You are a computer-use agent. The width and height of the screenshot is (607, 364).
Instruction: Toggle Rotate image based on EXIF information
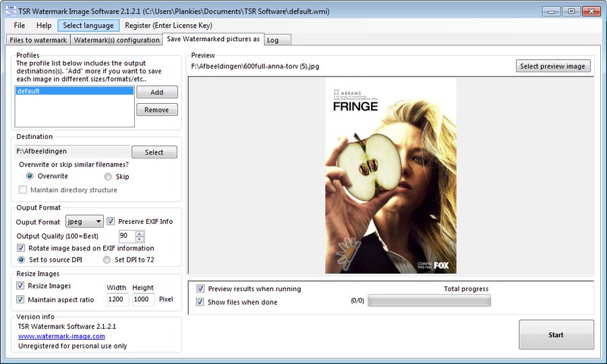21,248
